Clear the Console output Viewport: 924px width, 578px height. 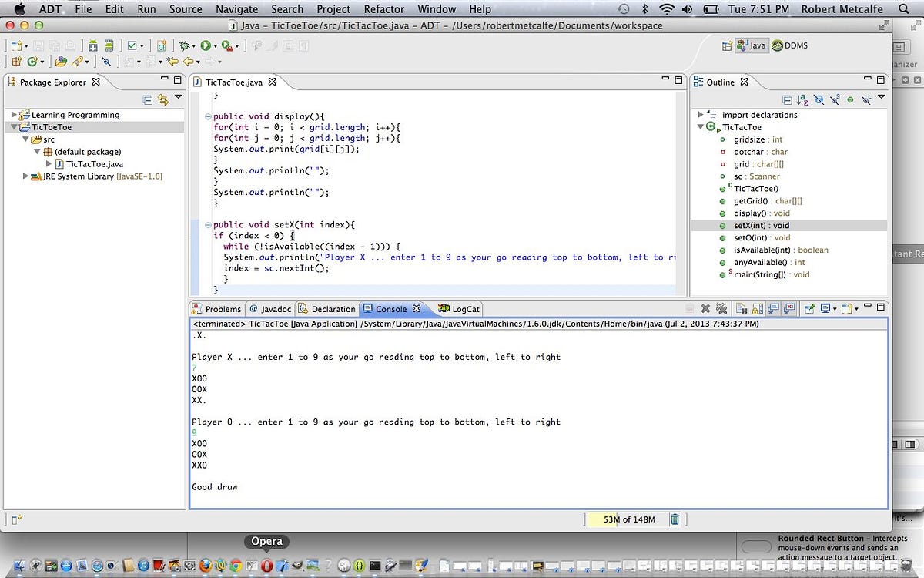[x=742, y=308]
